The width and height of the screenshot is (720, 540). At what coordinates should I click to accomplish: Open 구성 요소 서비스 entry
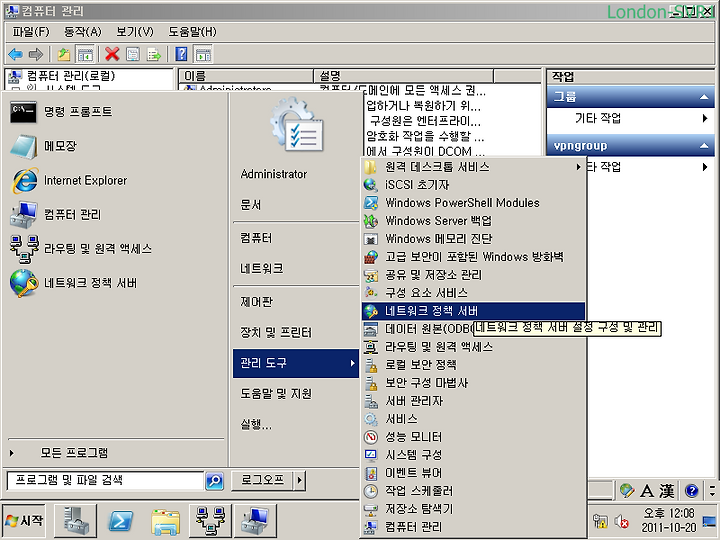473,293
